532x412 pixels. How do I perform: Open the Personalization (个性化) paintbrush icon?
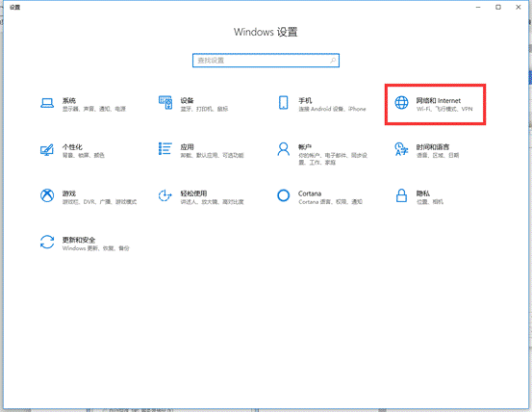click(47, 149)
